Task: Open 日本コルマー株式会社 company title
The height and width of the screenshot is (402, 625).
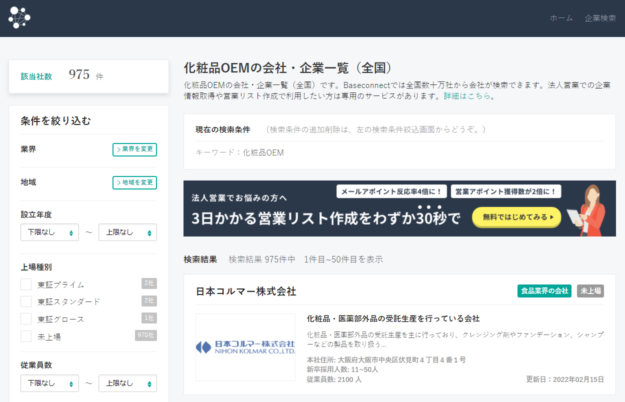Action: pyautogui.click(x=246, y=291)
